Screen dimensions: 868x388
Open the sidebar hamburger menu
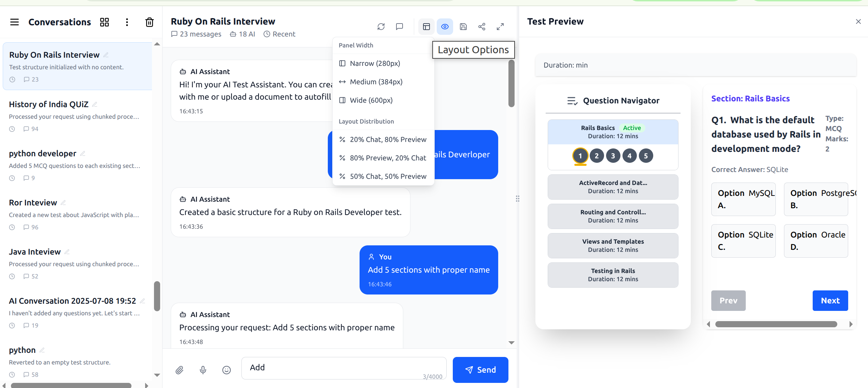tap(14, 22)
